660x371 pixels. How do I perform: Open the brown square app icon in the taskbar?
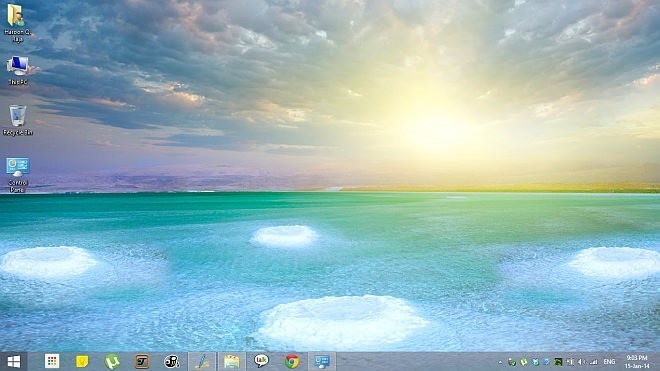(x=142, y=361)
